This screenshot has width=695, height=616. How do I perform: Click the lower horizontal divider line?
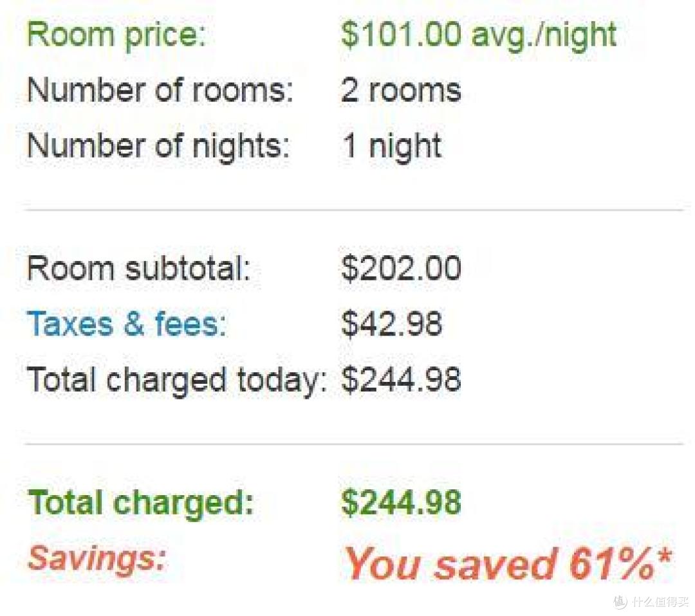[354, 443]
